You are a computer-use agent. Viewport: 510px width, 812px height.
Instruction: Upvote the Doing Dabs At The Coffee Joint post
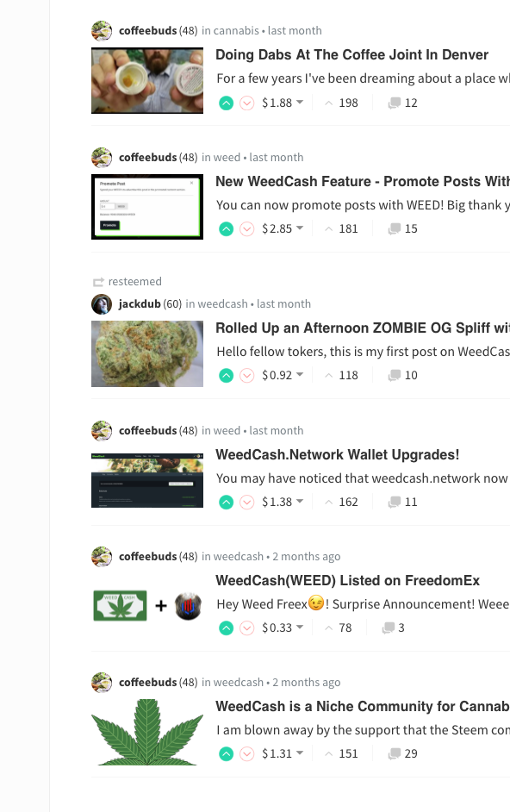[x=227, y=103]
